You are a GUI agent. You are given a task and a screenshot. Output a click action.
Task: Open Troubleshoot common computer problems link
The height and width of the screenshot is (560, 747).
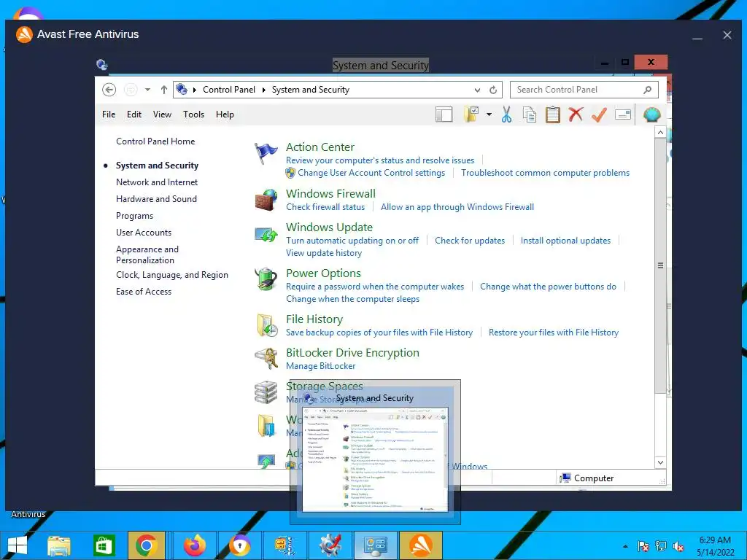[x=545, y=173]
